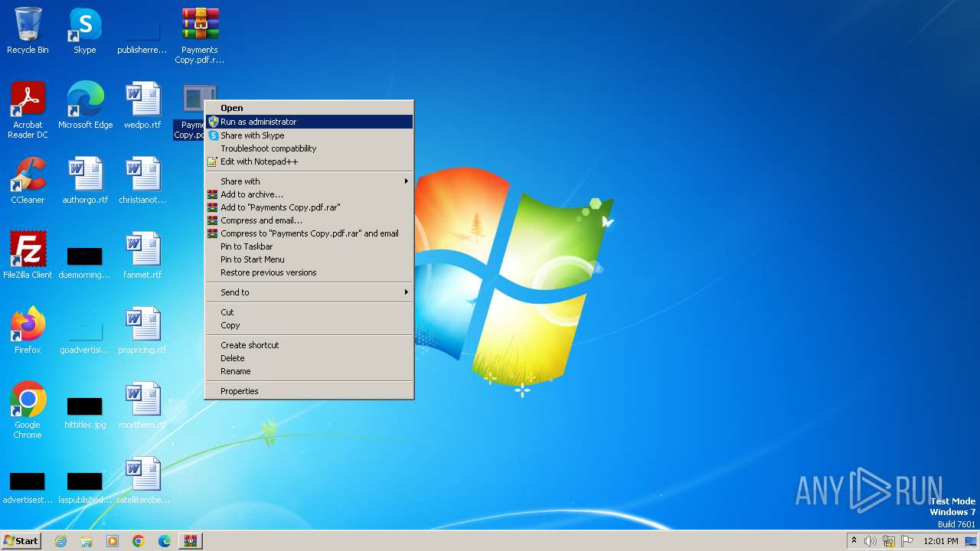Select the duemorning... desktop file
Image resolution: width=980 pixels, height=551 pixels.
pyautogui.click(x=84, y=262)
